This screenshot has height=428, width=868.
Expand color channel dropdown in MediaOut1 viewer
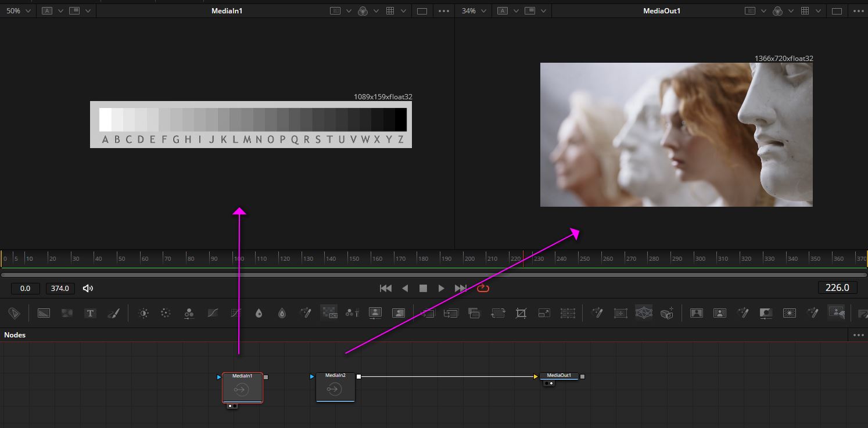(791, 11)
